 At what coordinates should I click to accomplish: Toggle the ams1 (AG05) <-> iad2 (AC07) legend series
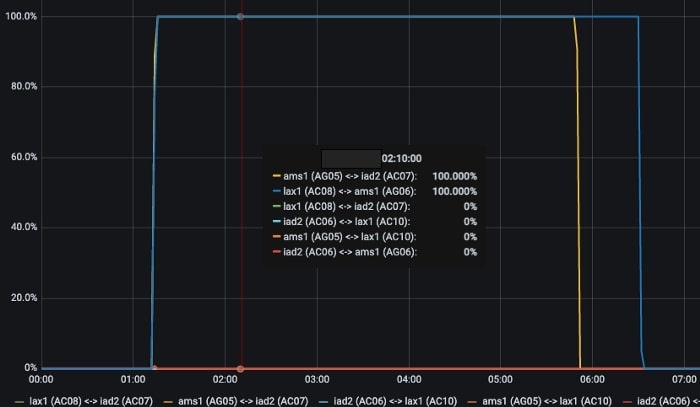(x=228, y=400)
